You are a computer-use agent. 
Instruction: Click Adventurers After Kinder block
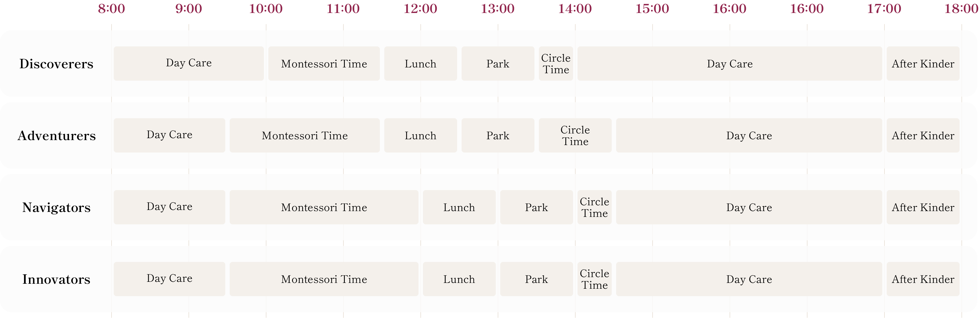923,136
